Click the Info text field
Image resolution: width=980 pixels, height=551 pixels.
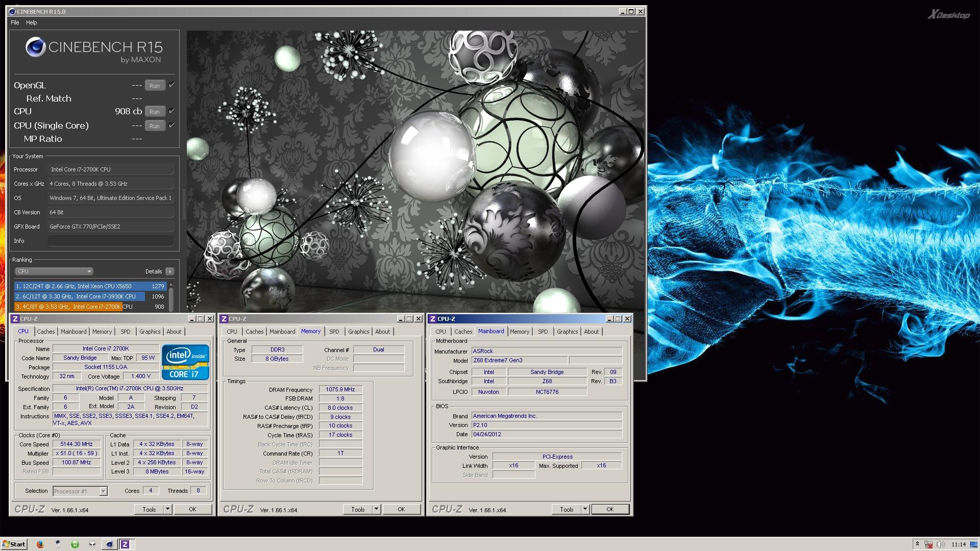111,241
